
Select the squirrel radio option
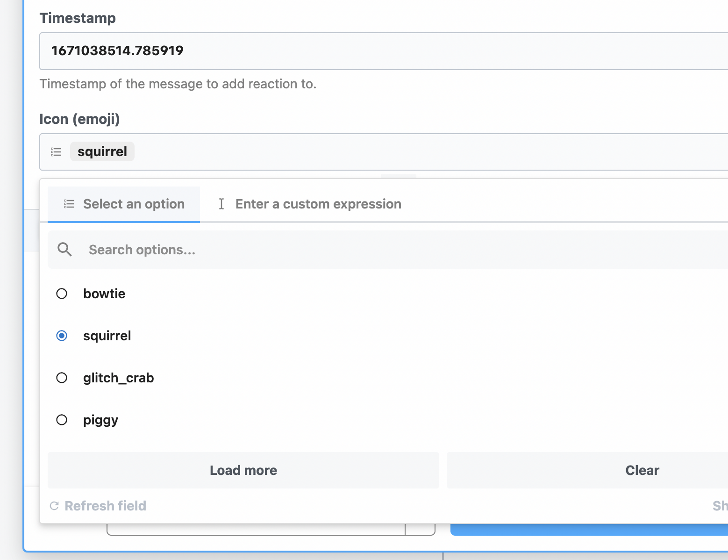coord(62,335)
